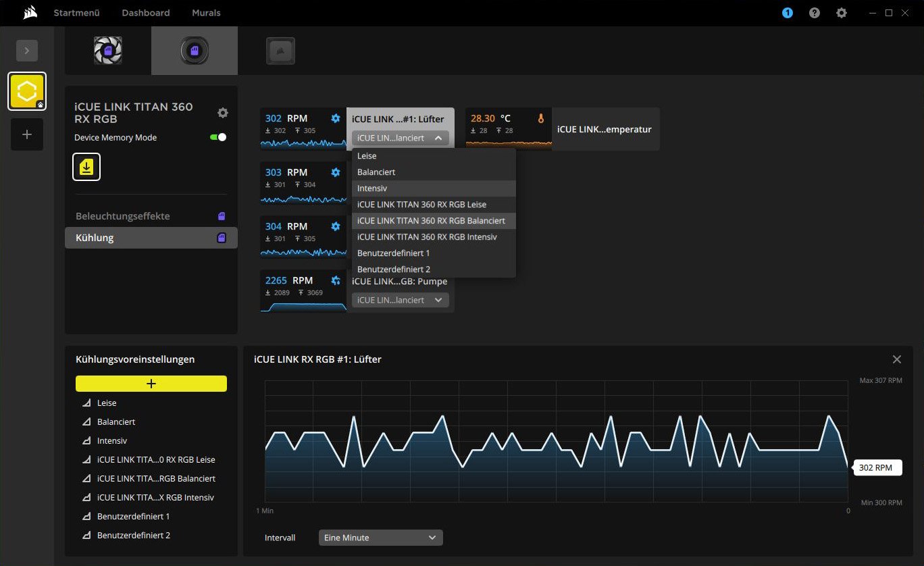Expand the sidebar with the arrow button
This screenshot has height=566, width=924.
click(x=27, y=51)
